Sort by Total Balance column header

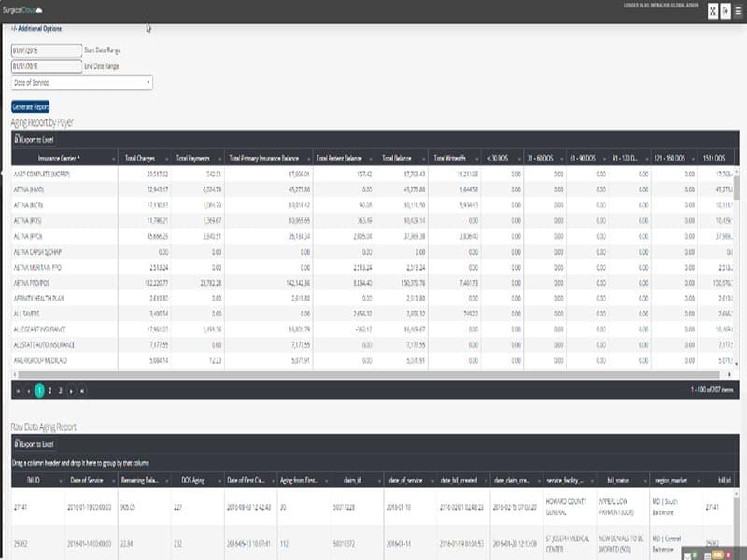point(396,158)
